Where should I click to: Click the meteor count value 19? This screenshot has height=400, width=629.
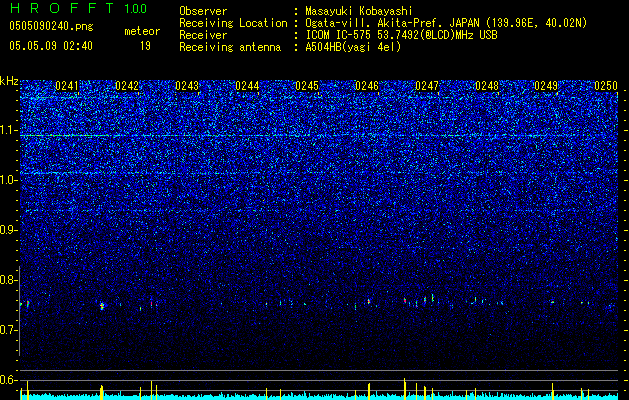point(145,46)
